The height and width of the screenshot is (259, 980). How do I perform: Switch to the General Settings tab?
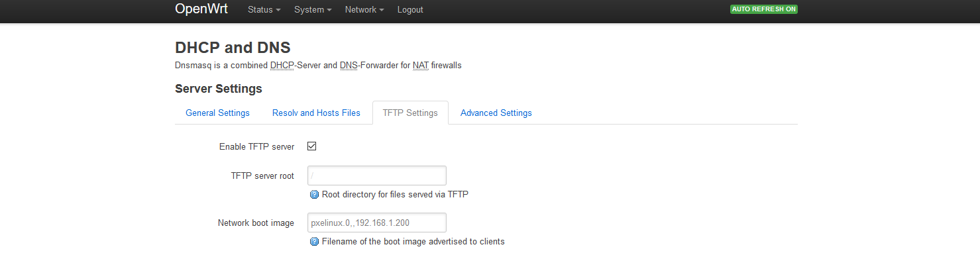click(x=217, y=113)
